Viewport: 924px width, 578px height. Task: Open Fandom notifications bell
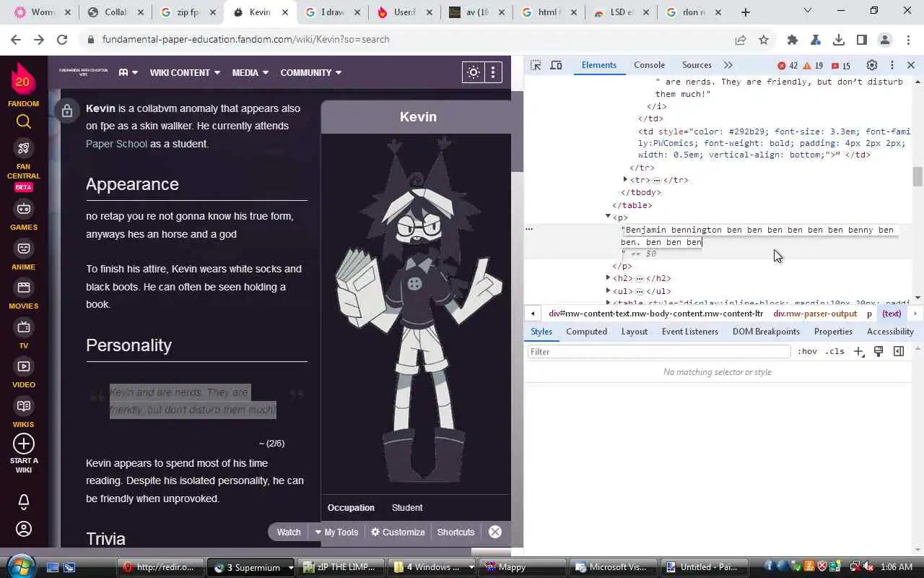pyautogui.click(x=23, y=501)
